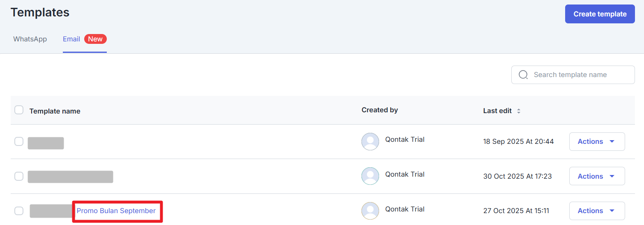Check the box for the 30 Oct 2025 template

(x=19, y=176)
